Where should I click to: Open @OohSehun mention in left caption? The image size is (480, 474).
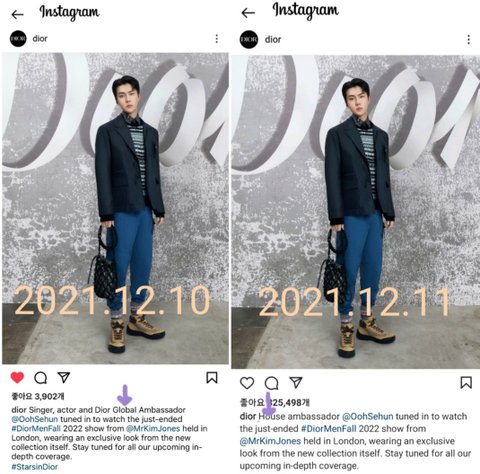[35, 419]
